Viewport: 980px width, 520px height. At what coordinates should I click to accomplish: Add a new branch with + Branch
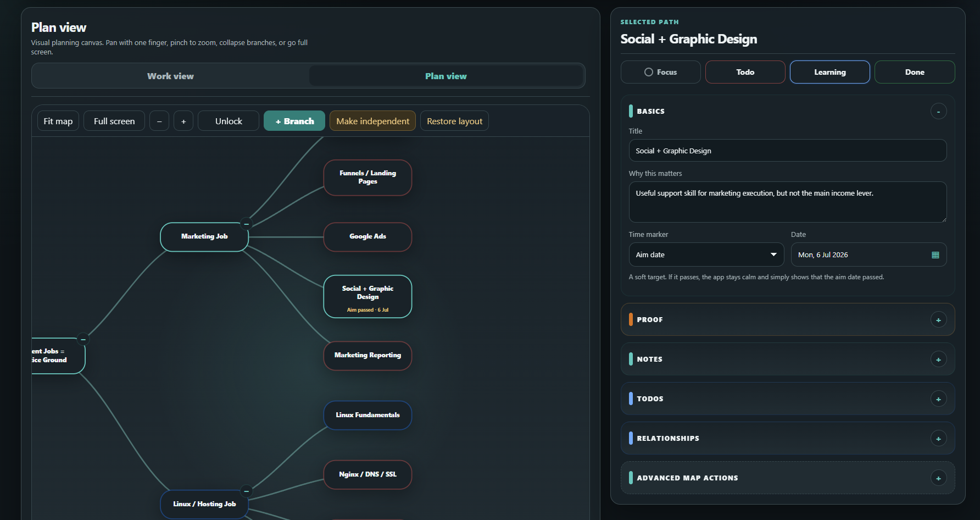tap(294, 121)
